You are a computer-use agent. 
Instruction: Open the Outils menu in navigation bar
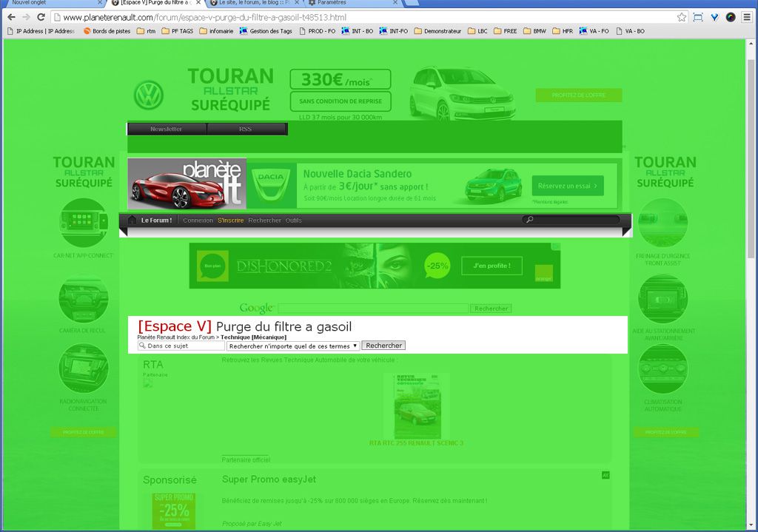[293, 220]
